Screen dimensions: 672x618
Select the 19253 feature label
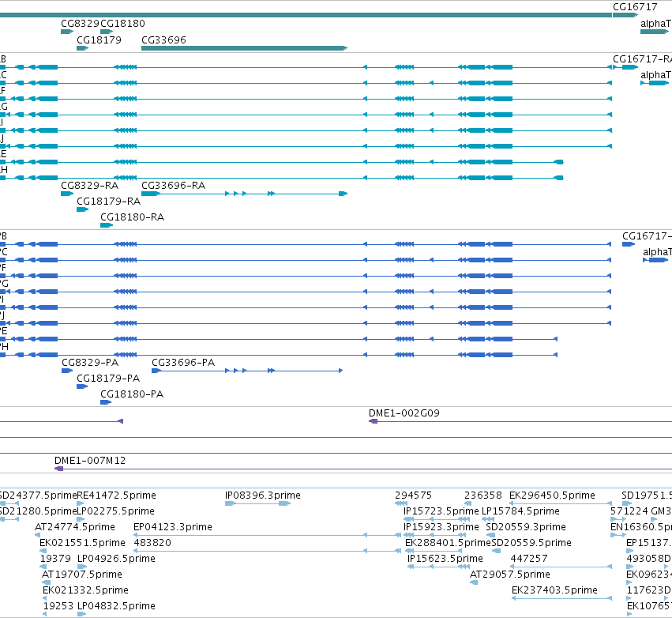[x=58, y=606]
